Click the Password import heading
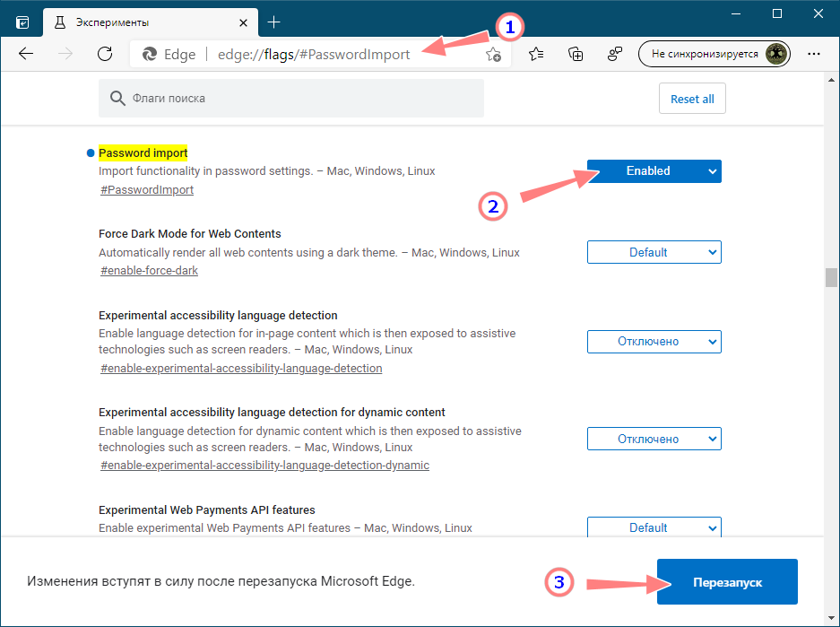Image resolution: width=840 pixels, height=627 pixels. (143, 152)
